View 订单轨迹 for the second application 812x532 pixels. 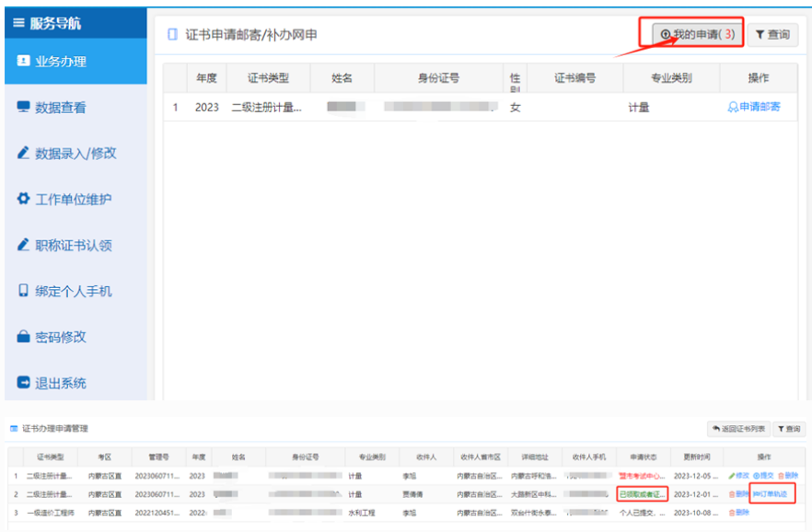pyautogui.click(x=770, y=494)
